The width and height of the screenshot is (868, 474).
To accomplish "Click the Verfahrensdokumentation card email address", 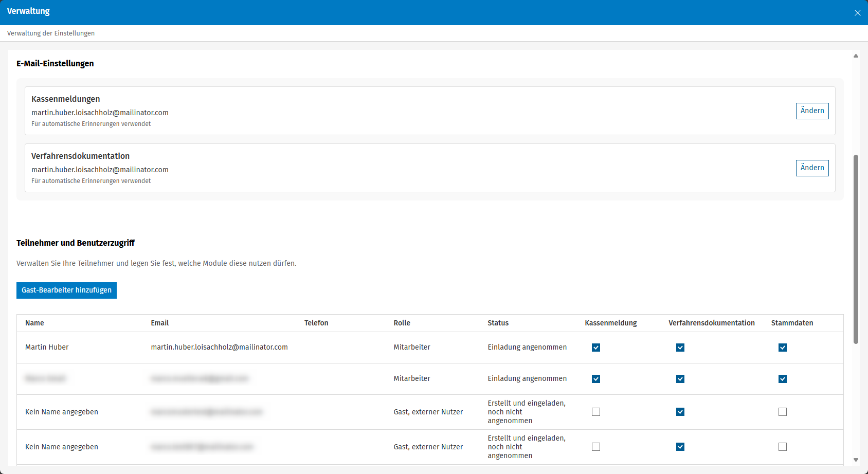I will (x=100, y=170).
